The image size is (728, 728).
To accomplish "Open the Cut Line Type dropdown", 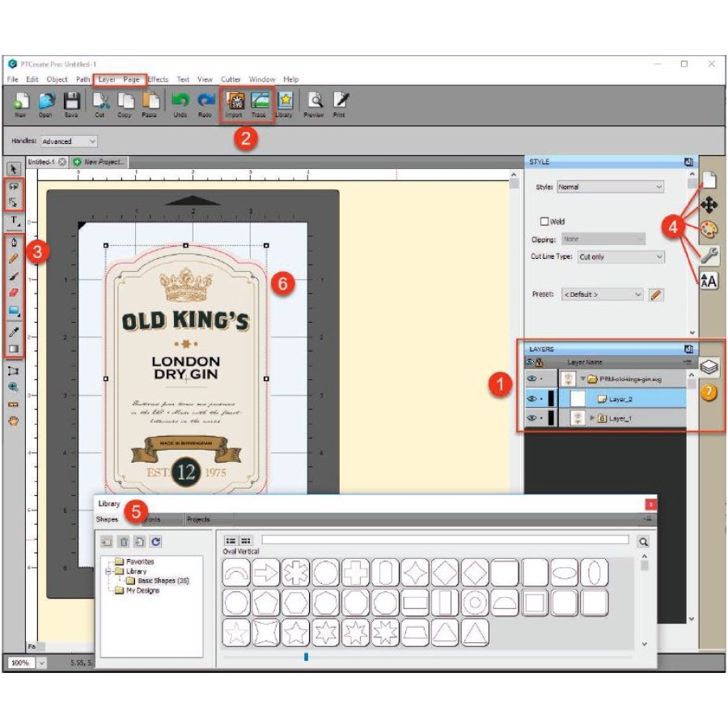I will (x=620, y=257).
